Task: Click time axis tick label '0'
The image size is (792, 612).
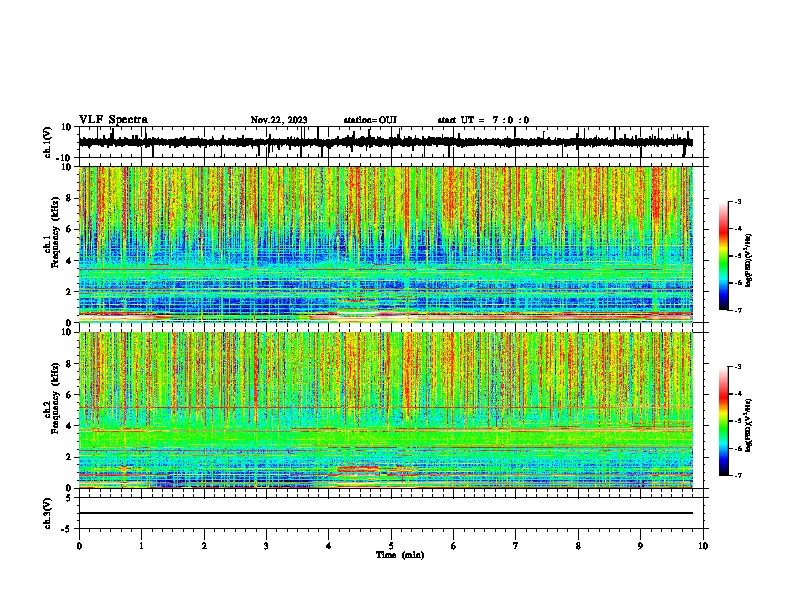Action: click(79, 546)
